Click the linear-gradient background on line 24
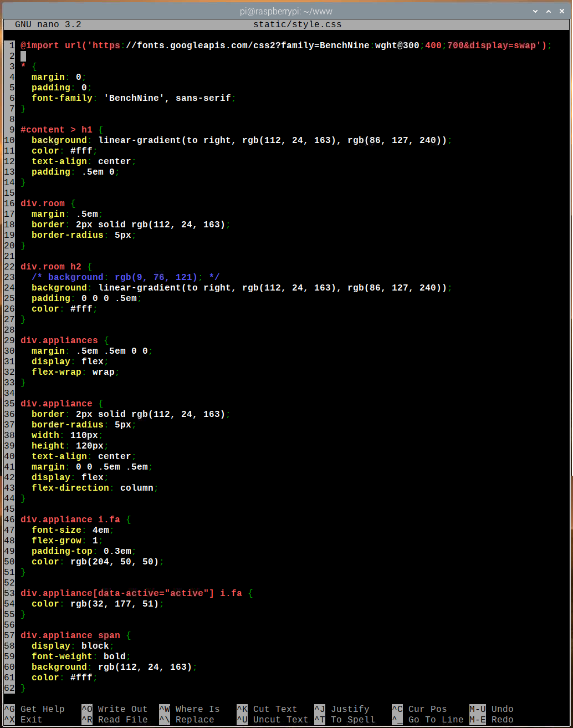573x728 pixels. pos(242,288)
